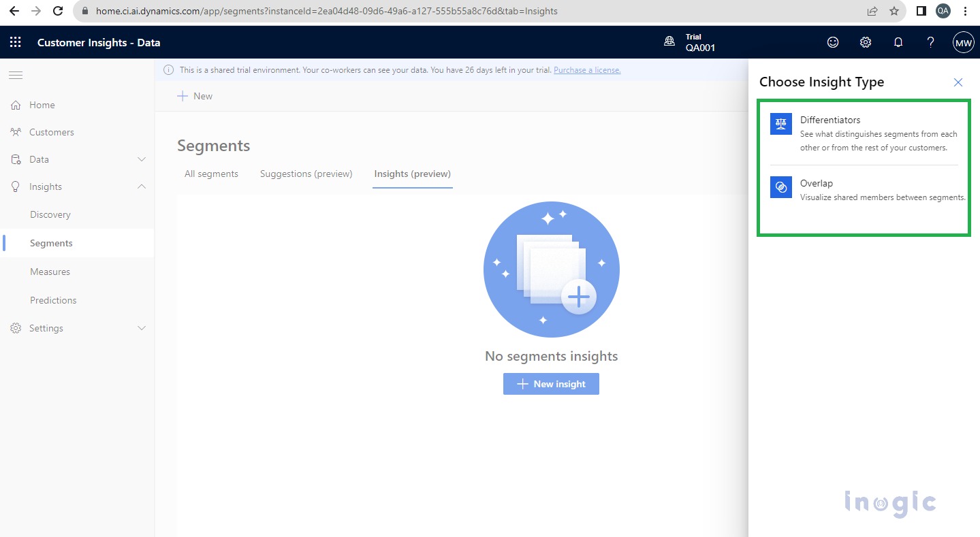Screen dimensions: 980x537
Task: Bookmark this page with star icon
Action: [x=894, y=11]
